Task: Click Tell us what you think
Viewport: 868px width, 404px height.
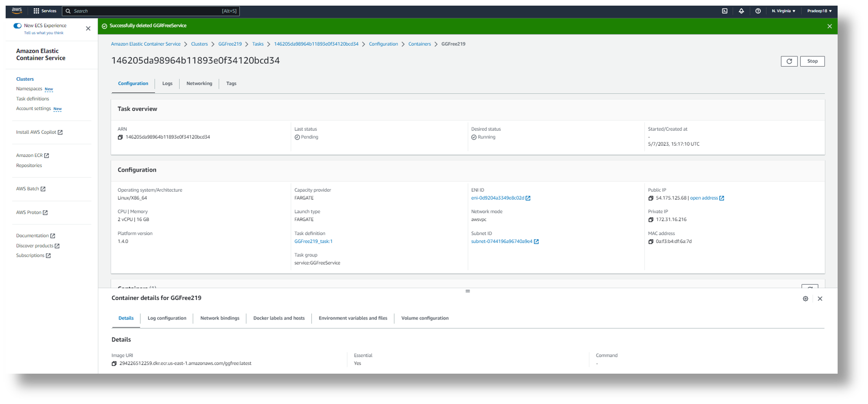Action: pyautogui.click(x=44, y=33)
